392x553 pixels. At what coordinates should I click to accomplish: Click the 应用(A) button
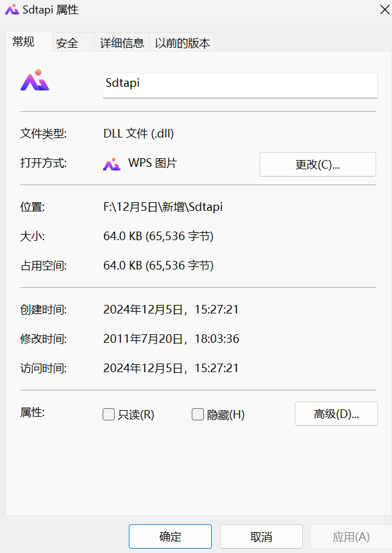(x=350, y=537)
